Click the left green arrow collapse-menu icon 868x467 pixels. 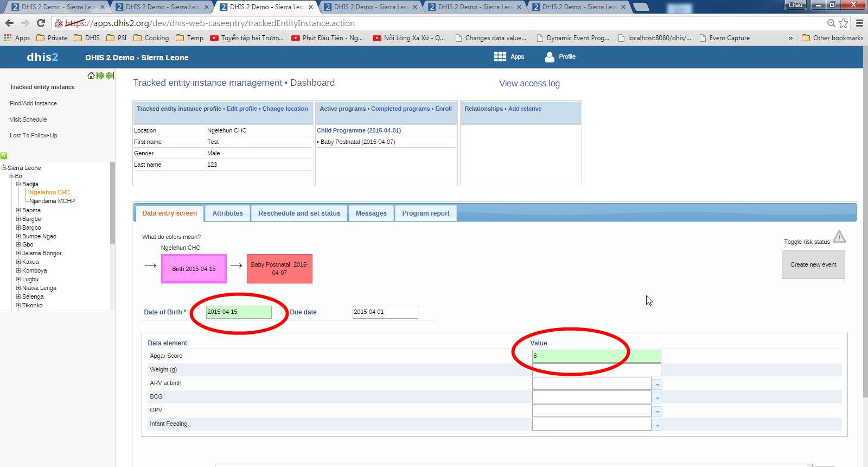click(x=100, y=75)
